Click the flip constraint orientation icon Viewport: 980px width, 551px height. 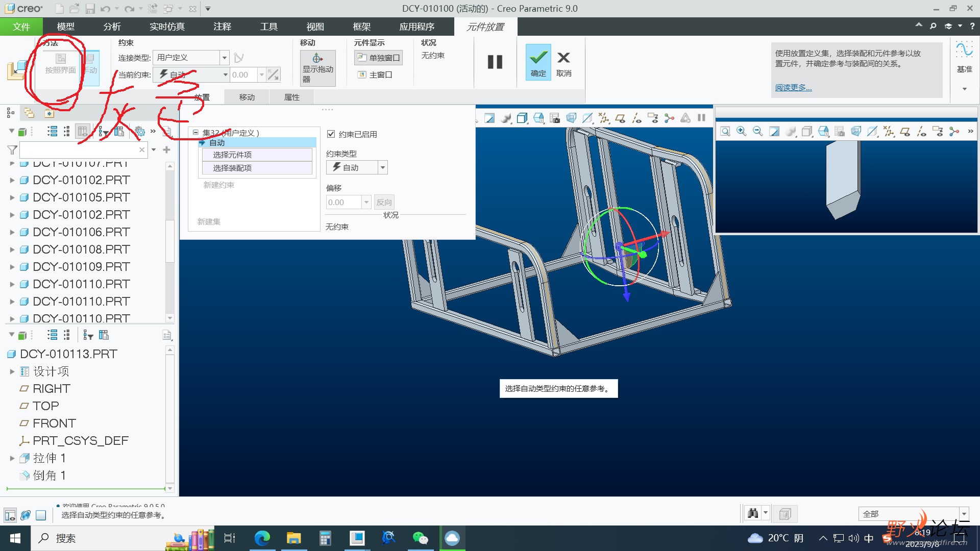273,74
